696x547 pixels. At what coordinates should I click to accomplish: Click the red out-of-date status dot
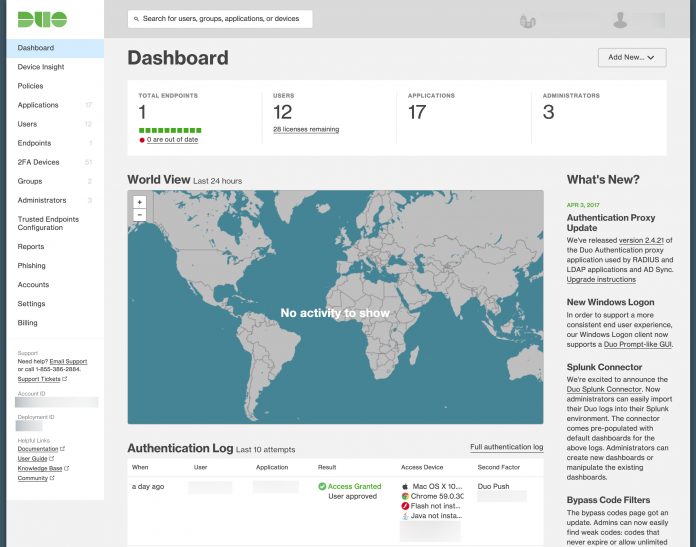142,140
